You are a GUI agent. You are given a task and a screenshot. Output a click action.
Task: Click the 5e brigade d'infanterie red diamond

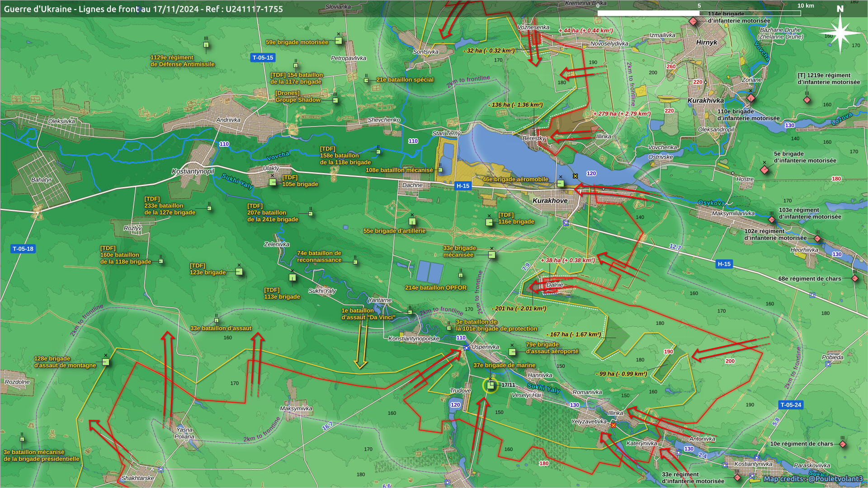point(764,170)
